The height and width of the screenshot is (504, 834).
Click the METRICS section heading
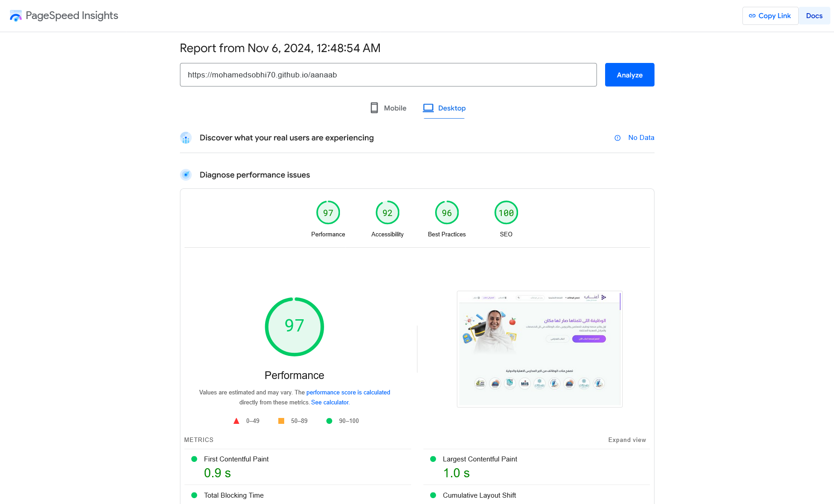coord(199,440)
